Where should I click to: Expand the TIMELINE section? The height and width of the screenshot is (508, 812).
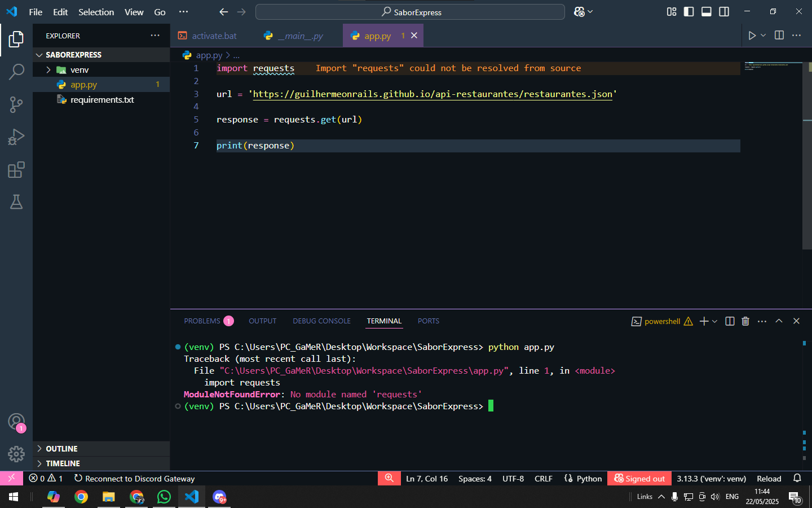coord(101,463)
